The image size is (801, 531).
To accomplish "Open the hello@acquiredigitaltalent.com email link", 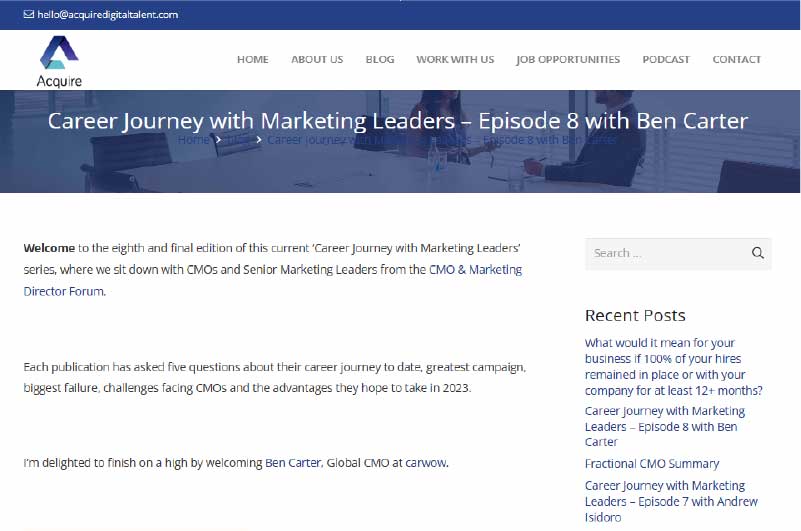I will 107,14.
